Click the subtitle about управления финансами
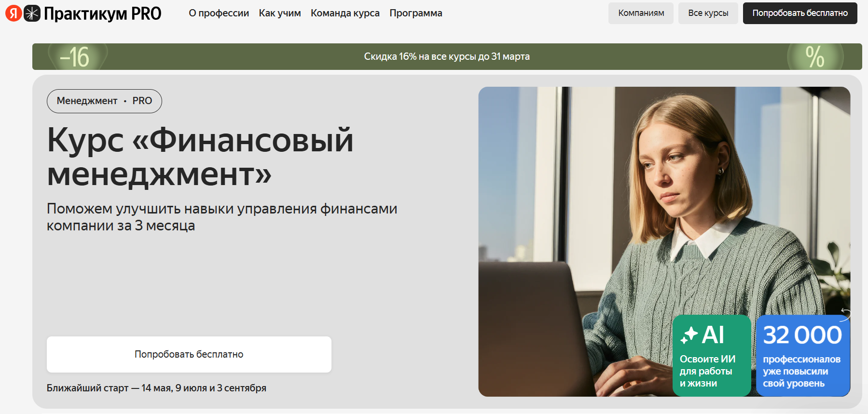The width and height of the screenshot is (868, 414). (x=222, y=217)
